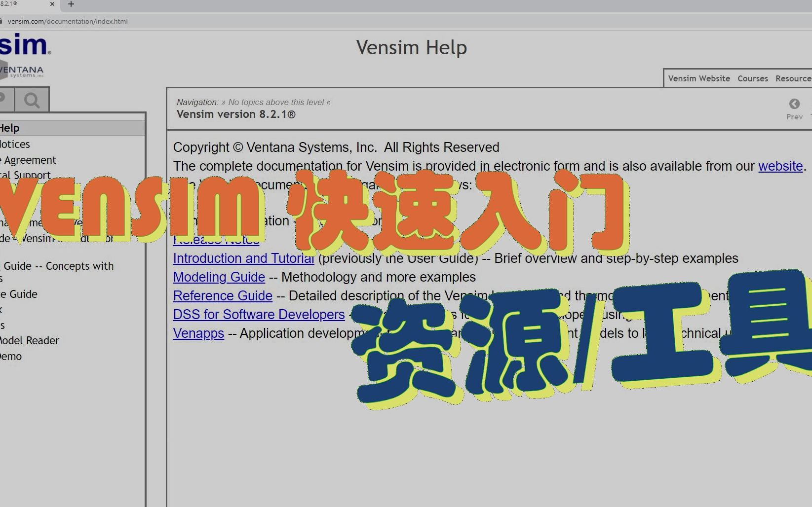Select the Agreement topic in sidebar

click(x=28, y=160)
